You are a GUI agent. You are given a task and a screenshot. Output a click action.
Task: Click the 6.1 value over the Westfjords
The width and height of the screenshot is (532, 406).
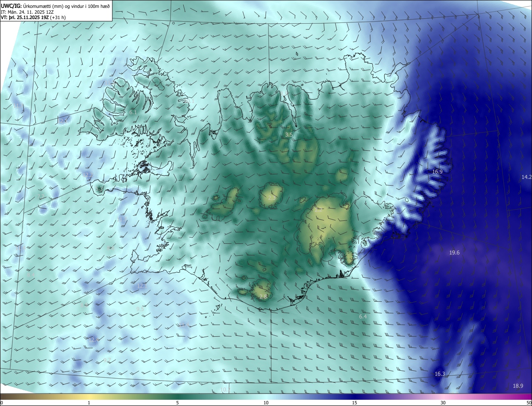pos(133,113)
